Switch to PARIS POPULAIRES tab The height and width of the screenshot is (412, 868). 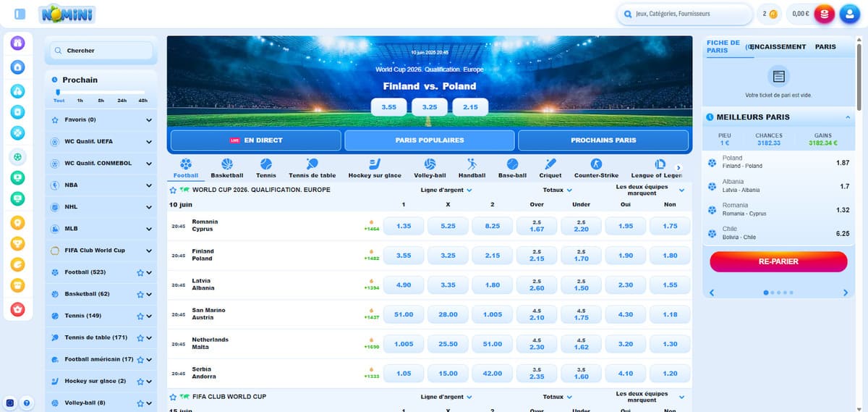(430, 140)
